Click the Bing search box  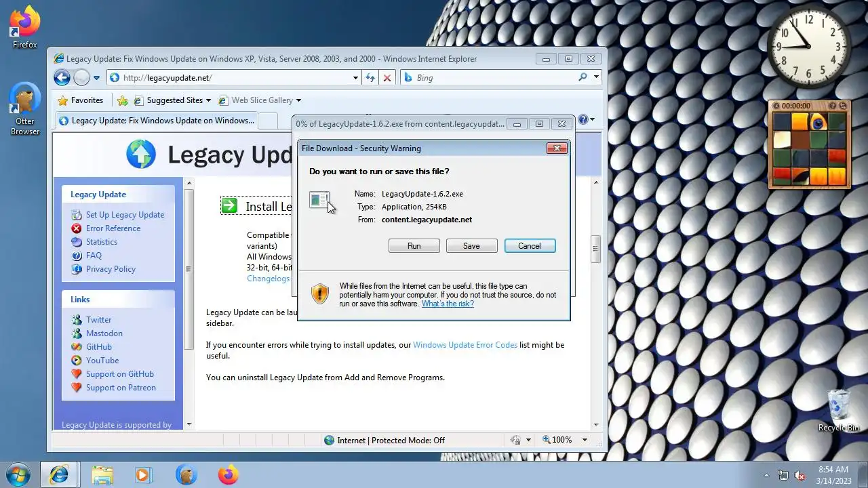[488, 78]
